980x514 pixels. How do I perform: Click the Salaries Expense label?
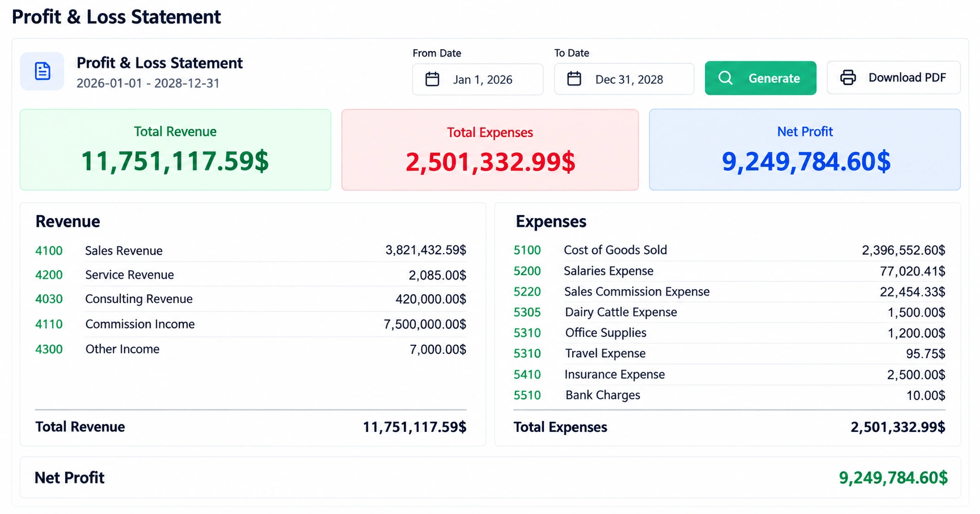point(609,271)
